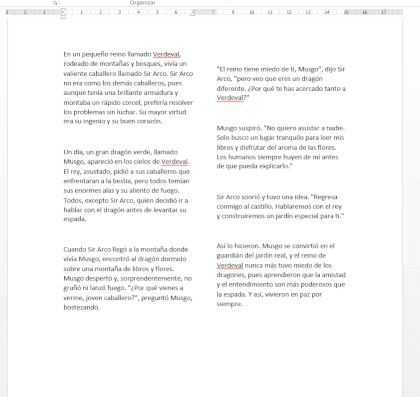Image resolution: width=420 pixels, height=397 pixels.
Task: Select the left indent square marker on ruler
Action: 63,17
